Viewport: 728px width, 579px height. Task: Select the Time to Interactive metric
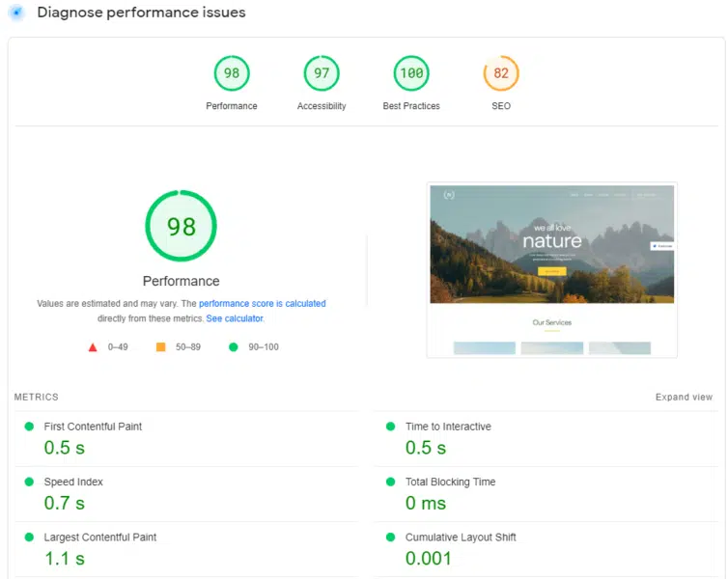[x=448, y=427]
